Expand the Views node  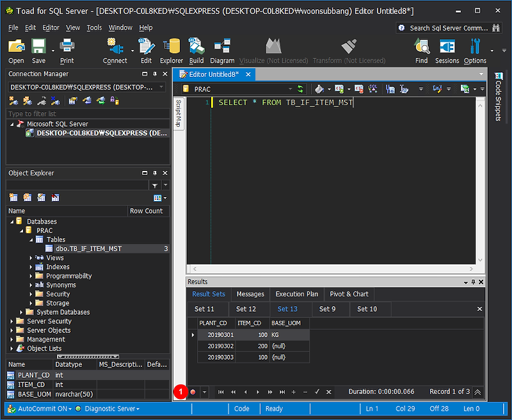point(29,257)
